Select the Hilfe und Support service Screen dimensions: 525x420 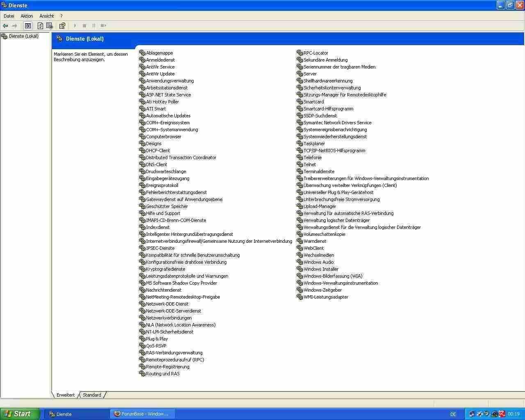click(x=163, y=213)
